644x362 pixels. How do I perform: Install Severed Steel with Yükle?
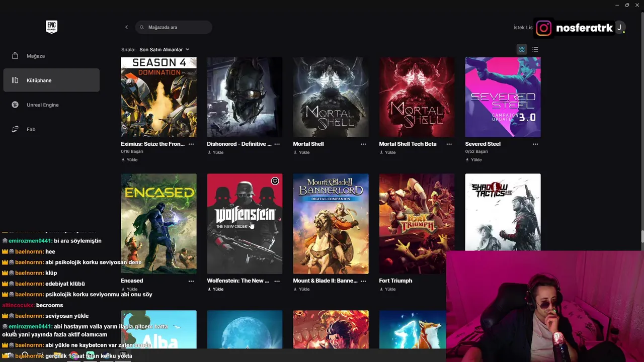[x=473, y=160]
